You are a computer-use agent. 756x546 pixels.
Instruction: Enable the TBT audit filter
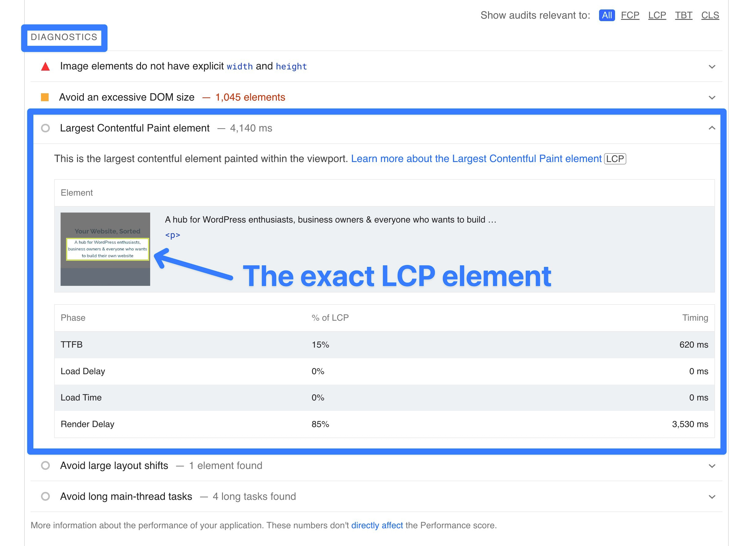pos(684,15)
